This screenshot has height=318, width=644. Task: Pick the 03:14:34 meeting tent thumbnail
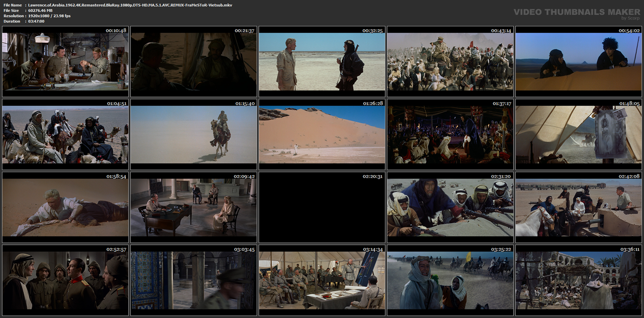322,280
